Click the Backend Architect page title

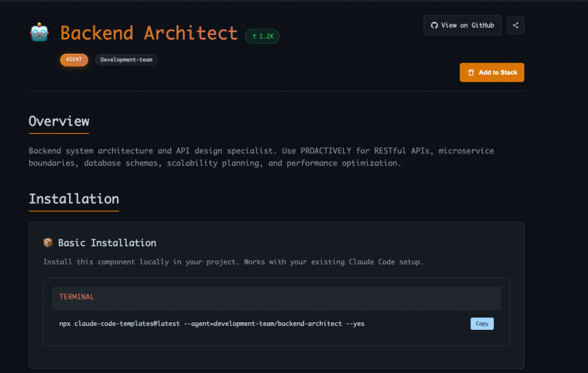[149, 33]
